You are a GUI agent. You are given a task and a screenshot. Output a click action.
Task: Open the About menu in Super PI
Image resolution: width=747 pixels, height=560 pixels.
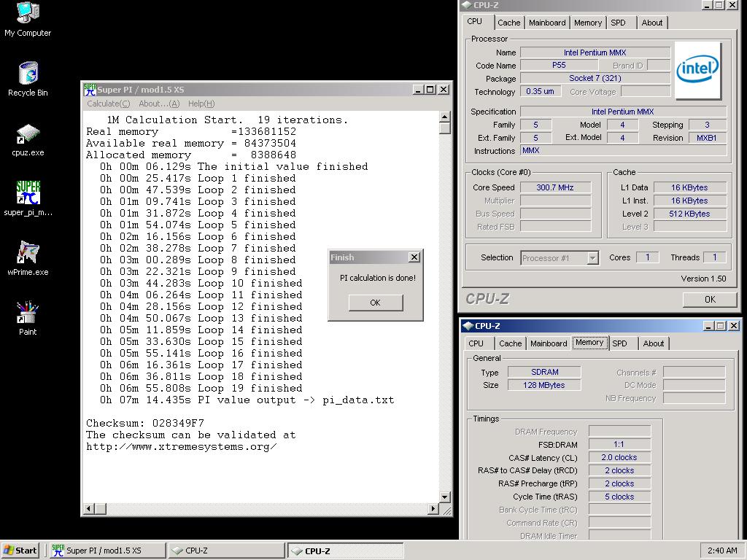(159, 104)
